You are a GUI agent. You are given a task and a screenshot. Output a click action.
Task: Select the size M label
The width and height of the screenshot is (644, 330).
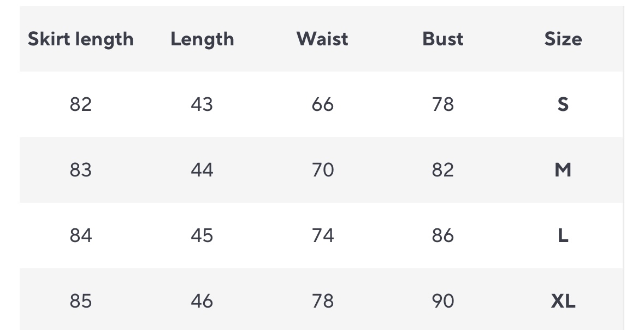563,170
